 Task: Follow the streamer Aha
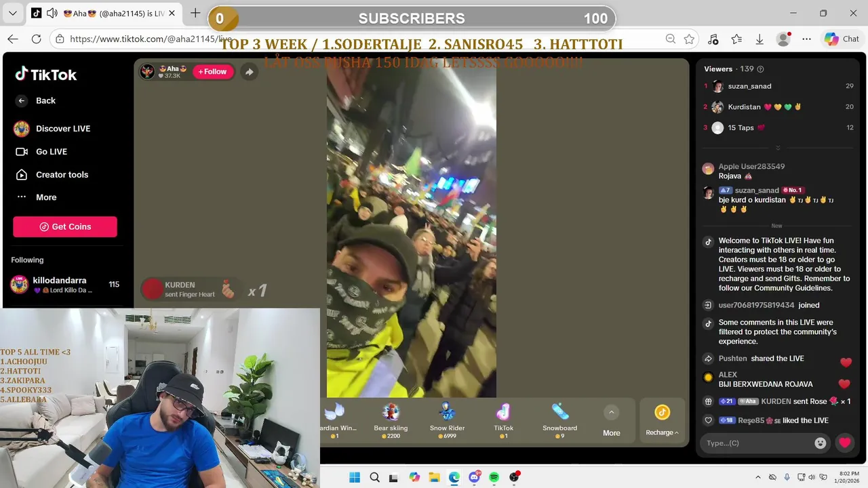pyautogui.click(x=213, y=71)
